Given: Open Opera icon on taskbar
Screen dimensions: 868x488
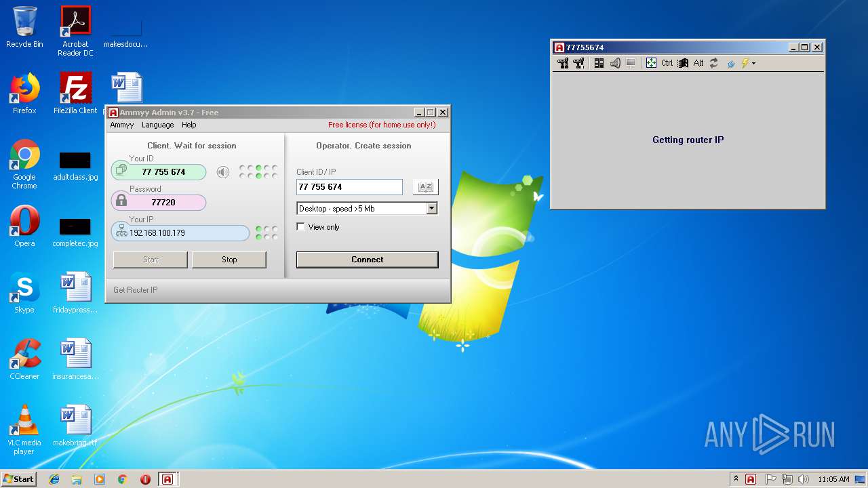Looking at the screenshot, I should [x=145, y=479].
